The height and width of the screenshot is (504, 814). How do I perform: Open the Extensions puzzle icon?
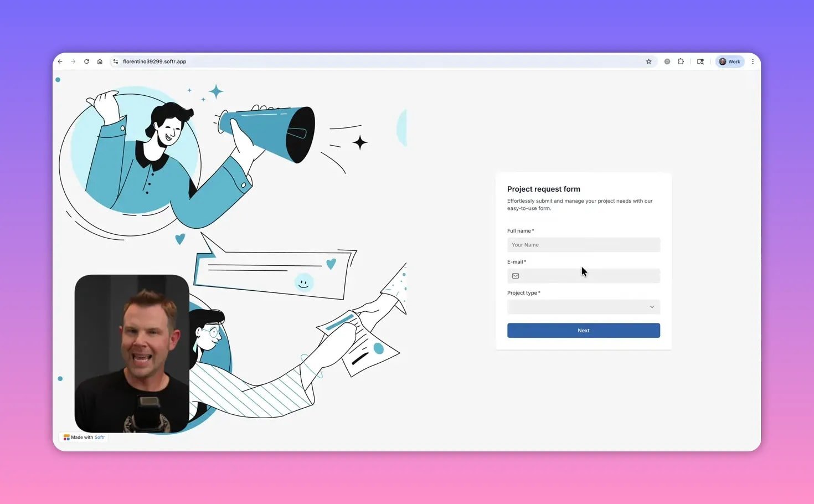pos(681,61)
